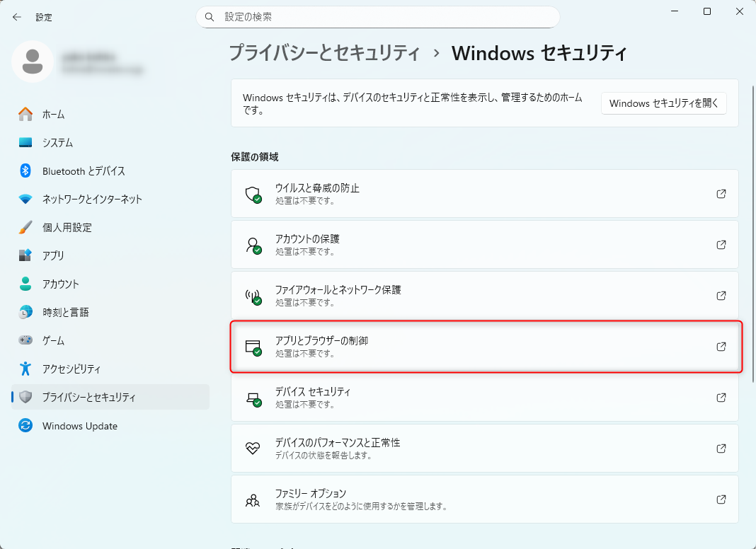This screenshot has width=756, height=549.
Task: Click external-link icon on アカウントの保護 row
Action: click(x=721, y=245)
